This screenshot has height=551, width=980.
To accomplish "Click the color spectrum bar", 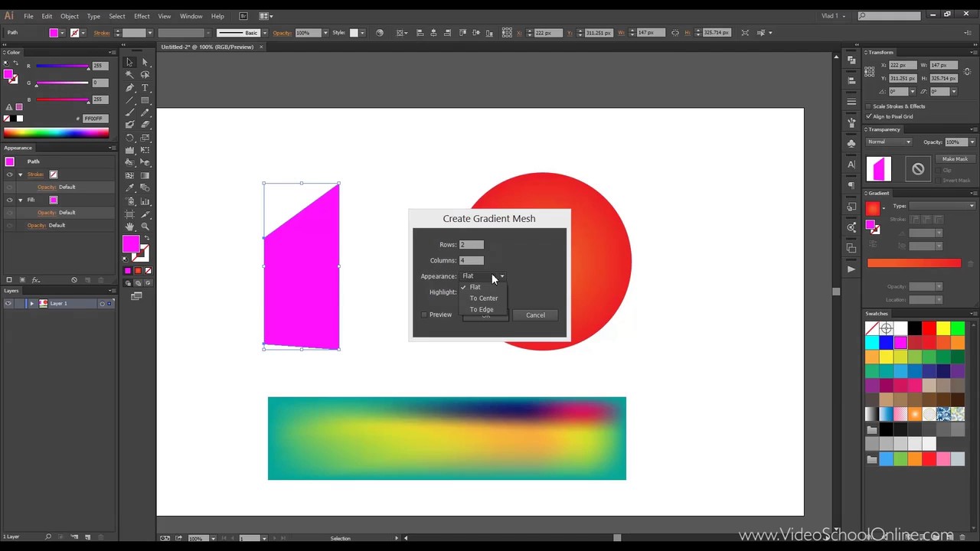I will [57, 133].
